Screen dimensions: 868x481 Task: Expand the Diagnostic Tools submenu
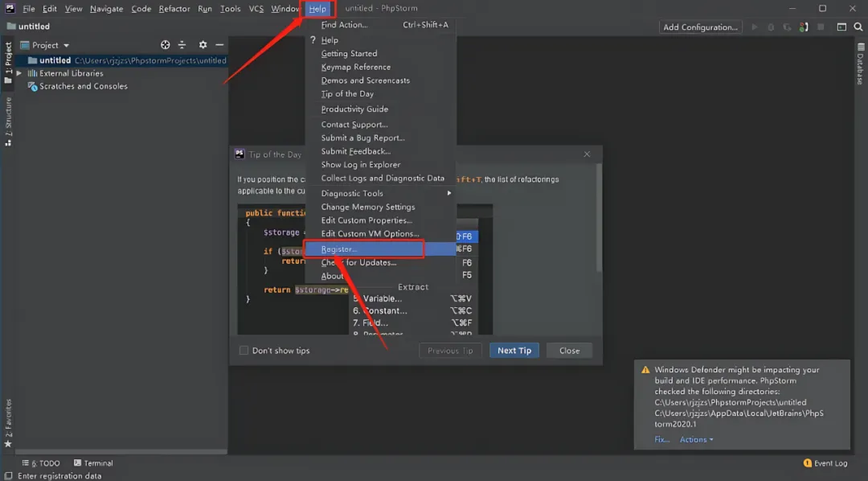[380, 193]
